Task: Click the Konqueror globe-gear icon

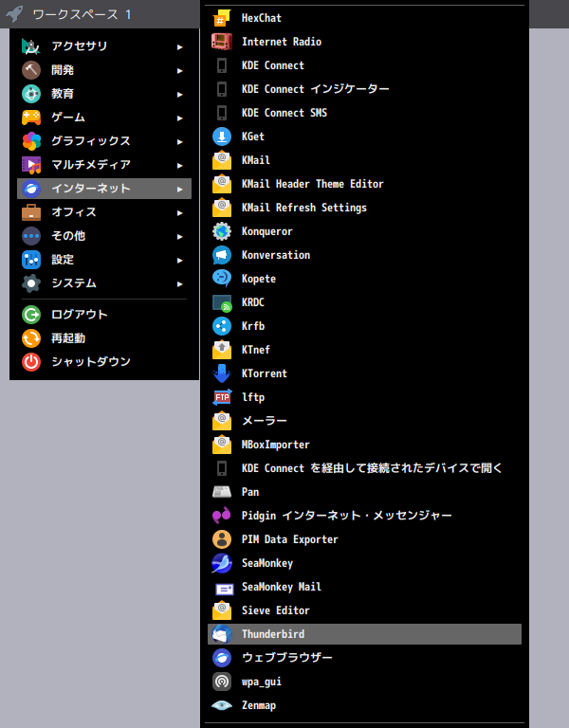Action: click(x=222, y=231)
